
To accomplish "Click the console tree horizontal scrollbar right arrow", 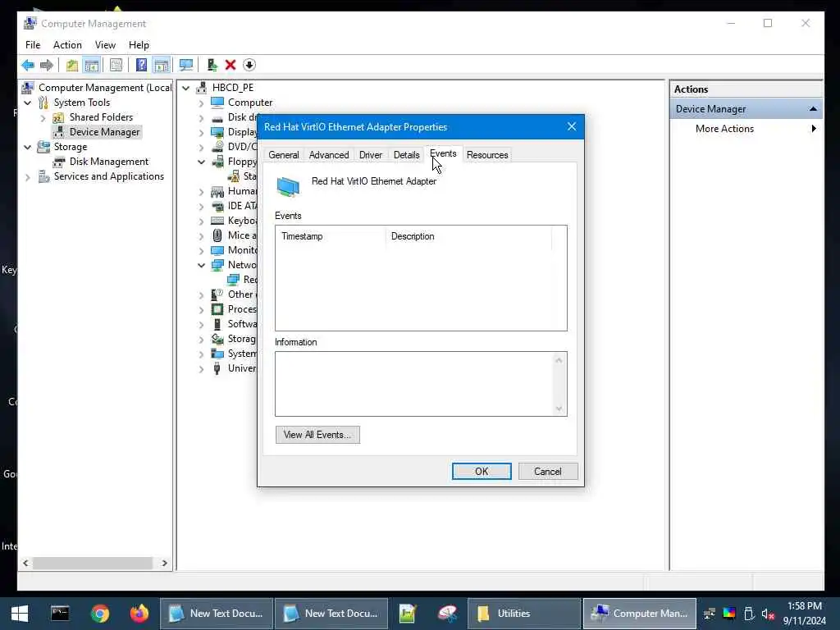I will [164, 563].
